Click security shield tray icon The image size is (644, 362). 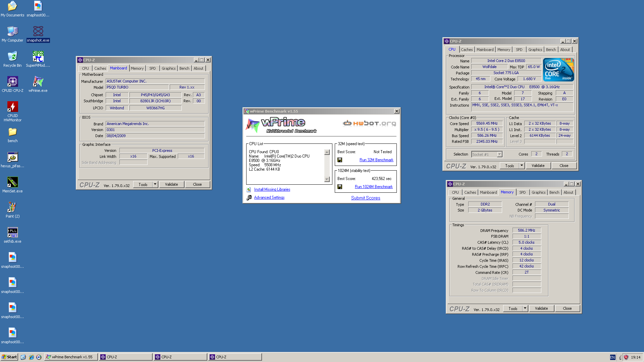[626, 357]
